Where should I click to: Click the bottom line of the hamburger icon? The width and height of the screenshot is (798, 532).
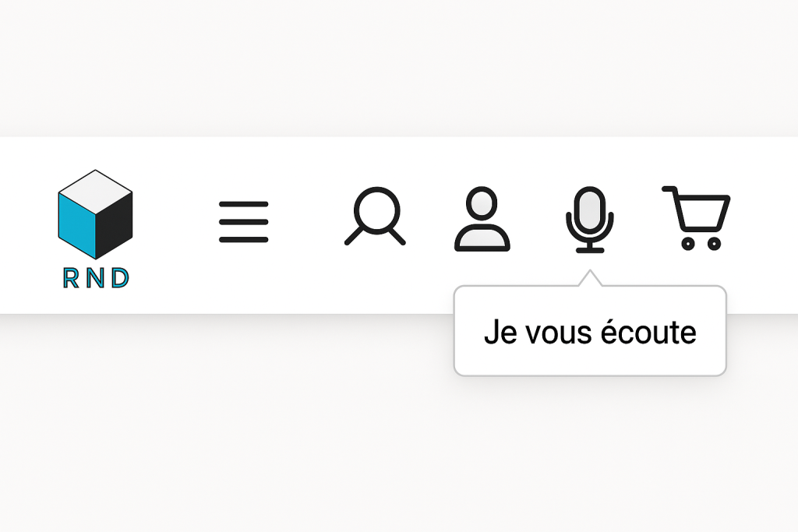point(244,239)
